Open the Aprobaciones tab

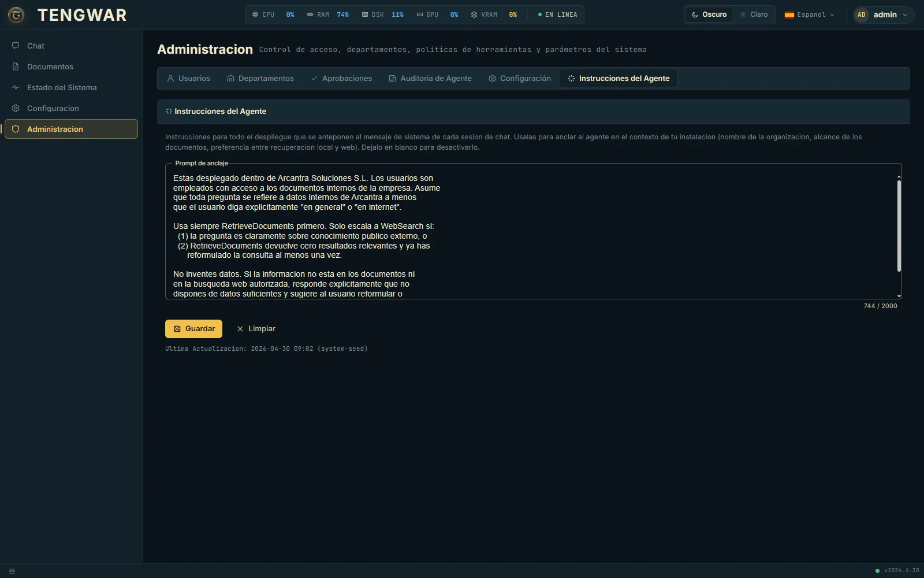(x=341, y=78)
